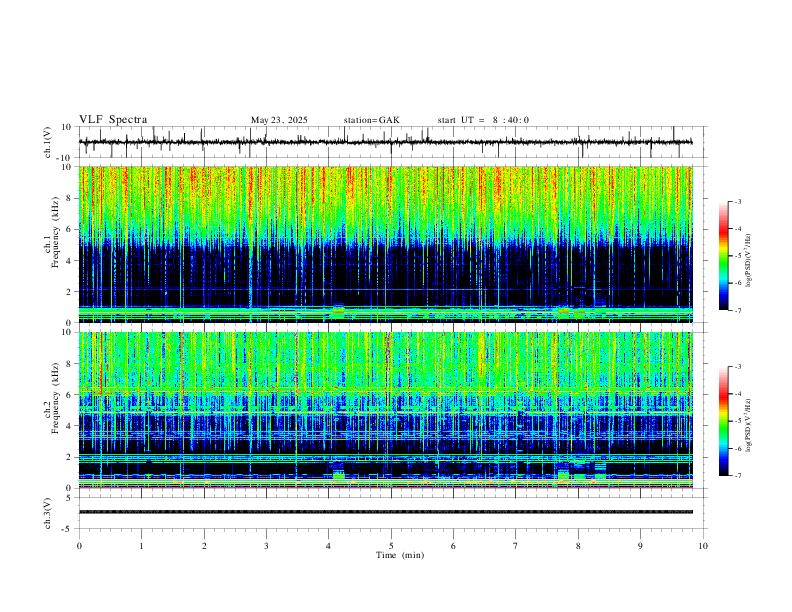
Task: Click the log(PSD) label beside ch.2 color bar
Action: 749,425
